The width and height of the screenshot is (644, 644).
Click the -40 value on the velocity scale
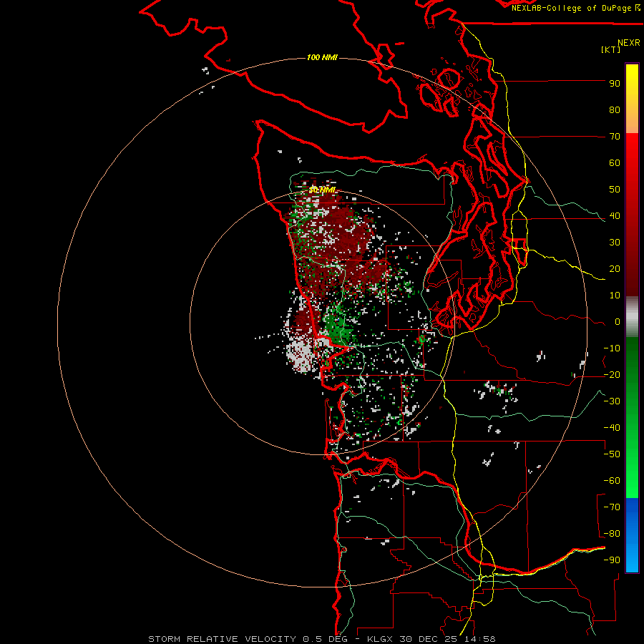point(612,428)
